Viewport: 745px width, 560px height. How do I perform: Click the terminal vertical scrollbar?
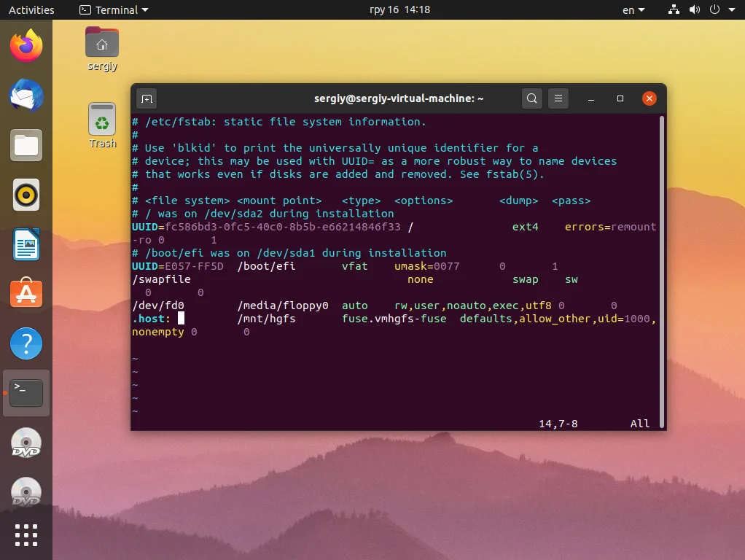pos(661,270)
